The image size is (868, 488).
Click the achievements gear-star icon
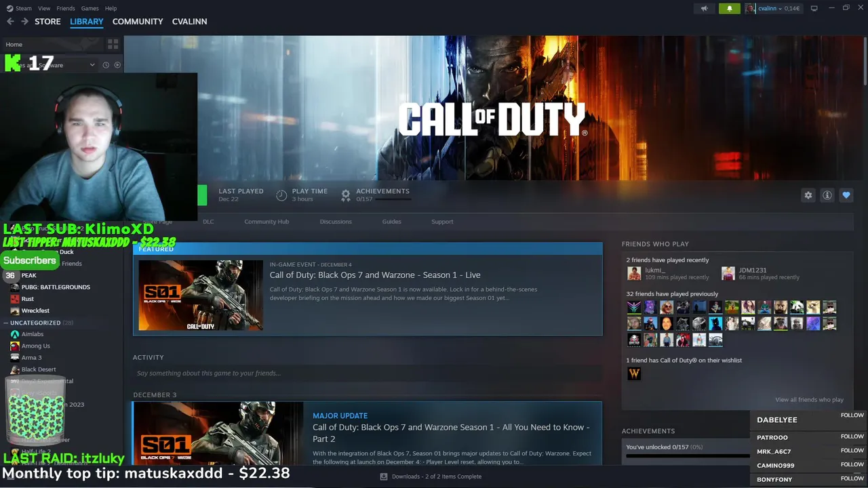click(346, 195)
